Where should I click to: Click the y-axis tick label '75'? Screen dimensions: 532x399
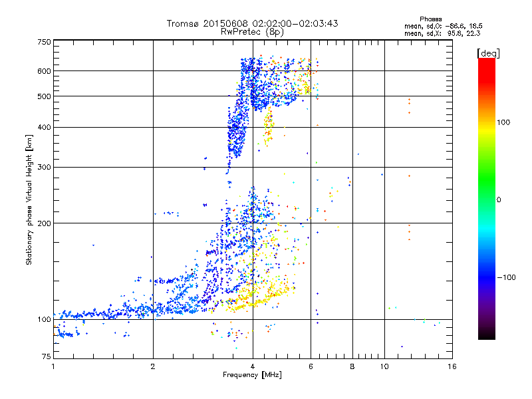coord(47,356)
